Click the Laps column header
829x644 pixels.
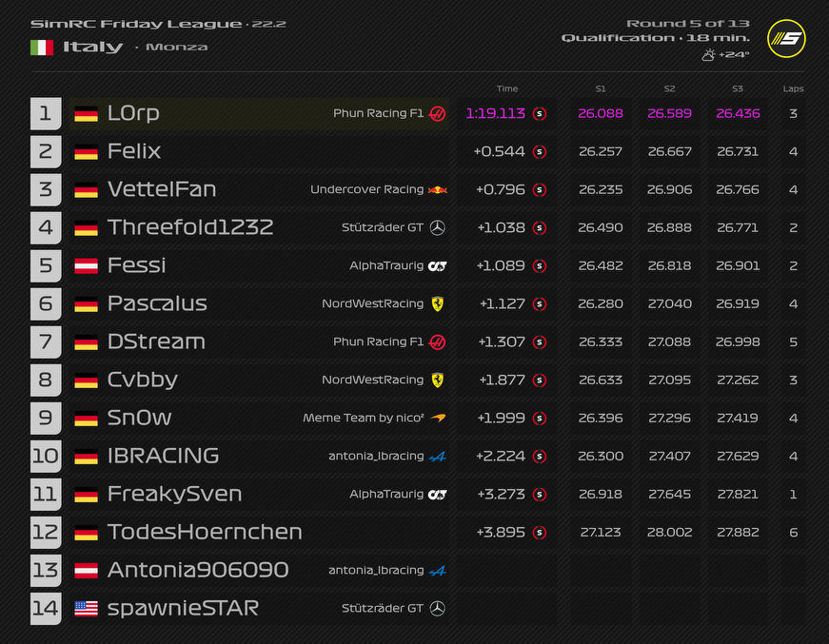pyautogui.click(x=793, y=88)
